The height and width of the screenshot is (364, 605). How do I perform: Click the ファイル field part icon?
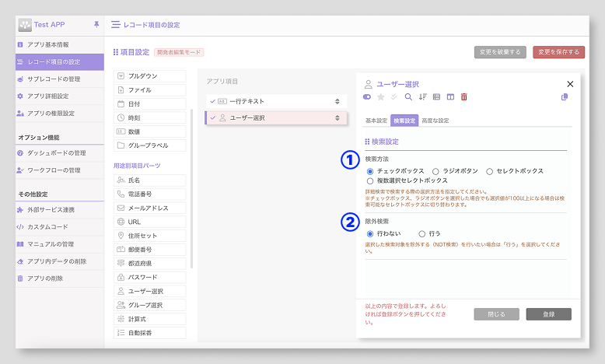[x=121, y=90]
